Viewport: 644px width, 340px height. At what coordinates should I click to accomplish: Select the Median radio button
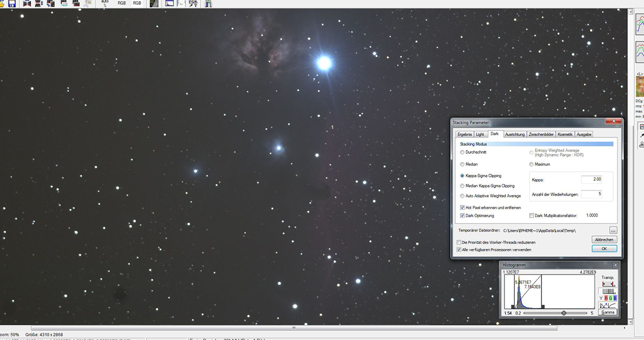pyautogui.click(x=463, y=164)
